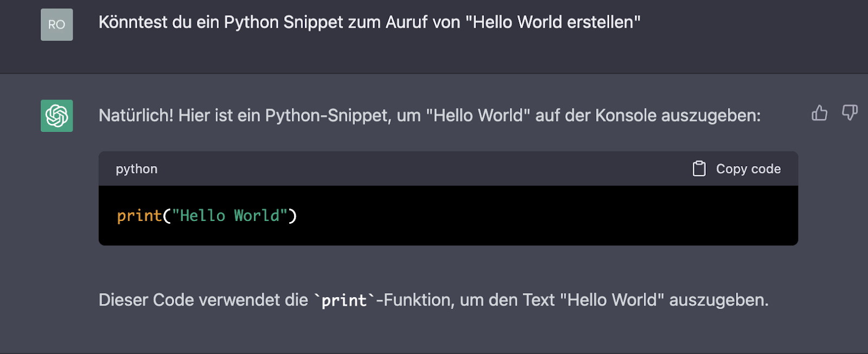
Task: Click the green "Hello World" string in code
Action: coord(230,216)
